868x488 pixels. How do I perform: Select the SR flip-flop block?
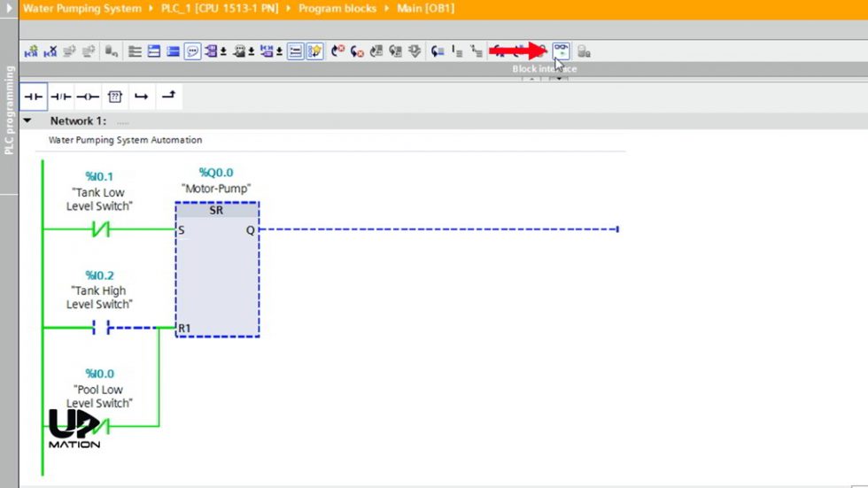pos(217,270)
